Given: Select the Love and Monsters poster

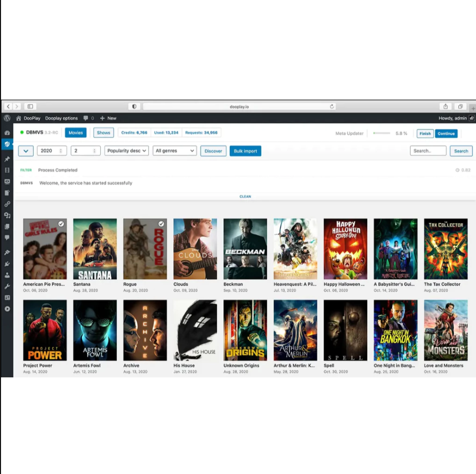Looking at the screenshot, I should (446, 330).
